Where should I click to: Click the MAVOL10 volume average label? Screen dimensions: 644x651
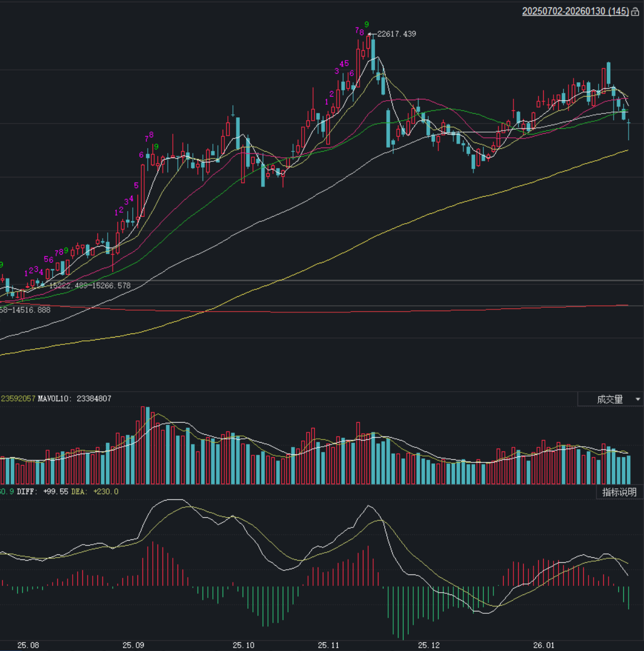point(74,399)
